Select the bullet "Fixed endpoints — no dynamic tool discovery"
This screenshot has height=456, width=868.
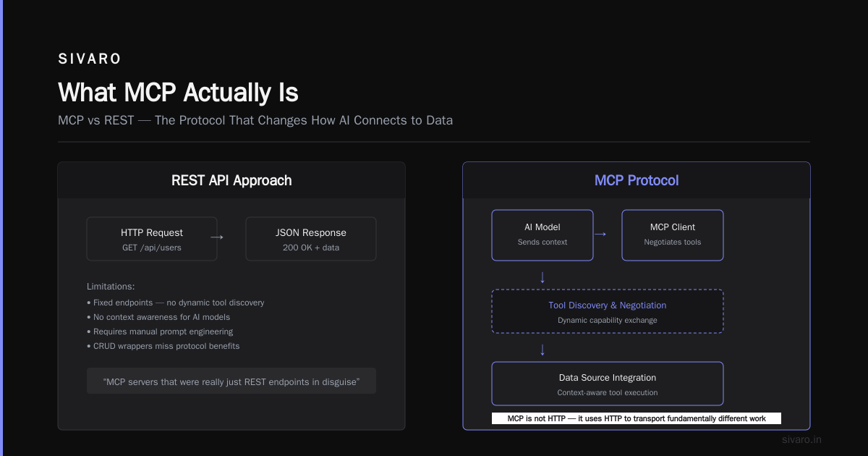(176, 303)
